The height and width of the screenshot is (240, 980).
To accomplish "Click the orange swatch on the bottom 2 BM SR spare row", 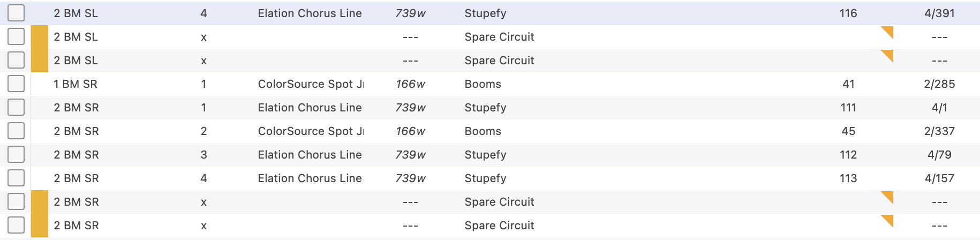I will pyautogui.click(x=40, y=226).
